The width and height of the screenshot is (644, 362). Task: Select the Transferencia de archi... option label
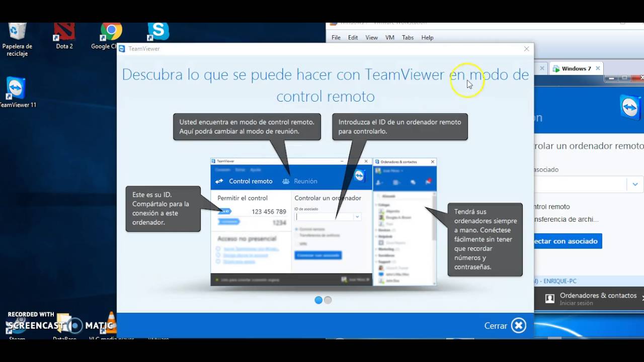pos(566,219)
